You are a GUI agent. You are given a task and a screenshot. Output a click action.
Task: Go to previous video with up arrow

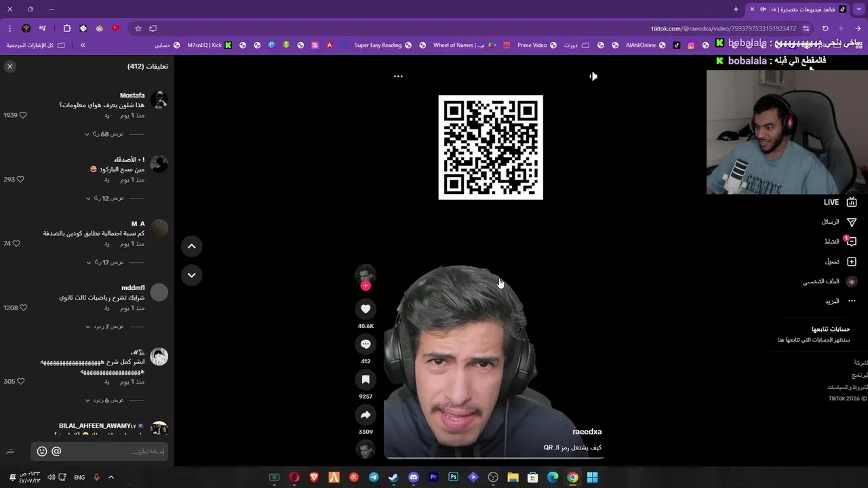192,246
